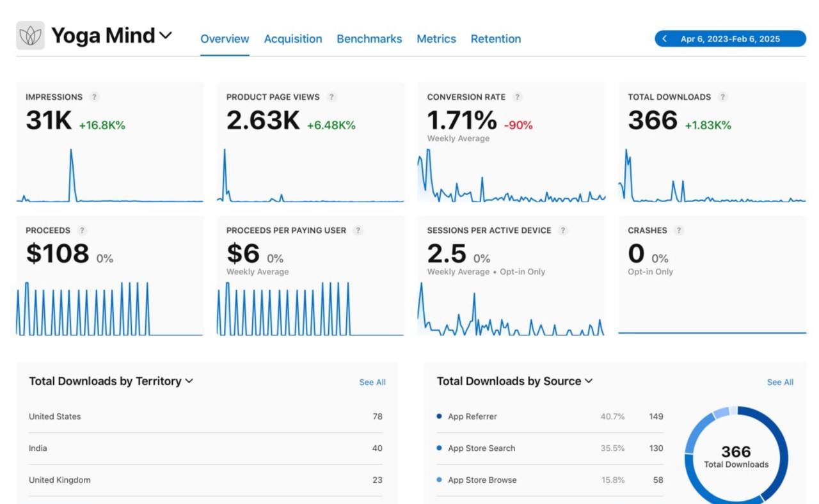Open See All for download sources
The height and width of the screenshot is (504, 819).
pos(780,382)
